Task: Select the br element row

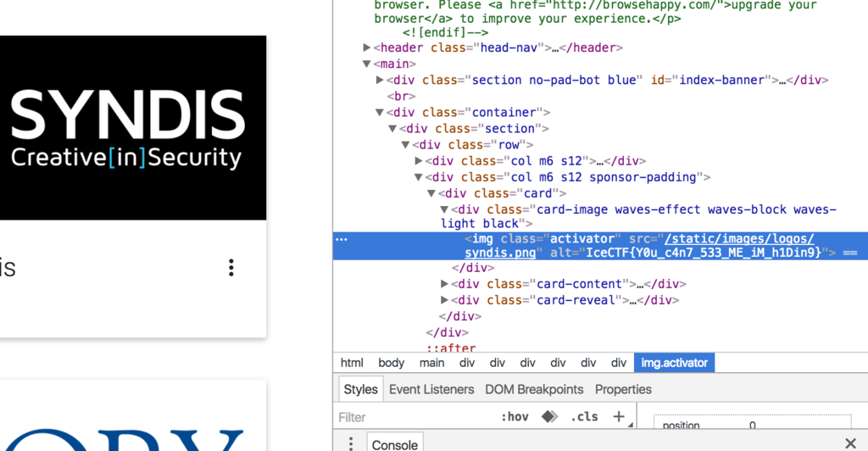Action: [x=401, y=97]
